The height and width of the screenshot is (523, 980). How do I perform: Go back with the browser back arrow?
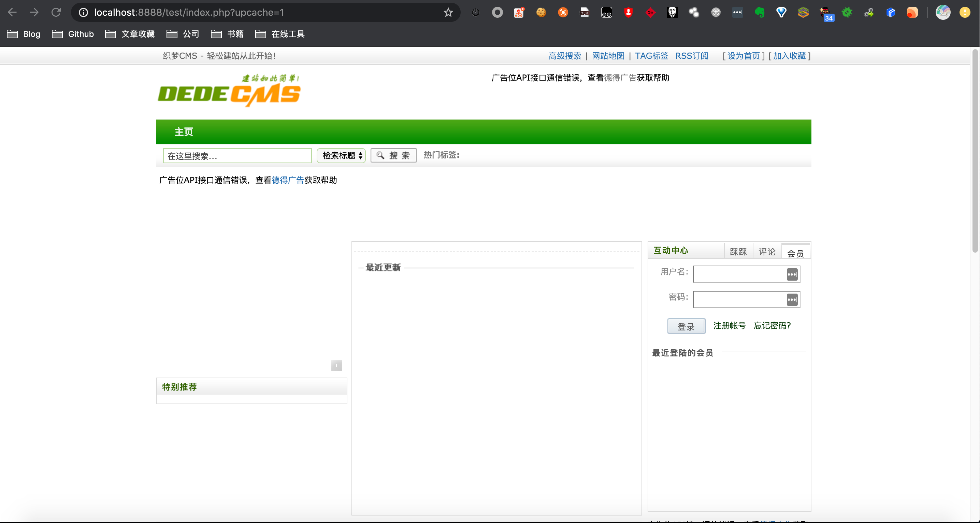(12, 13)
